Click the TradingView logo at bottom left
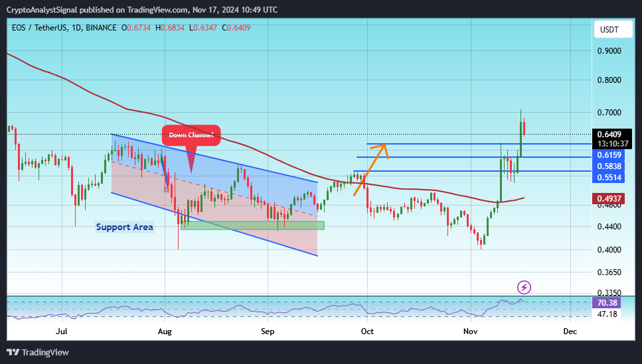The image size is (642, 364). [x=38, y=352]
